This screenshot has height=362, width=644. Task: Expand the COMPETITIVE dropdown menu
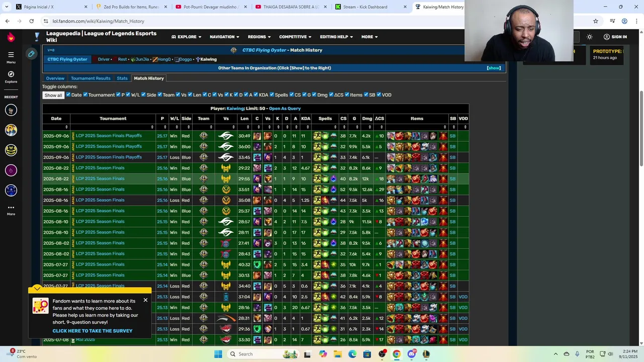point(295,37)
